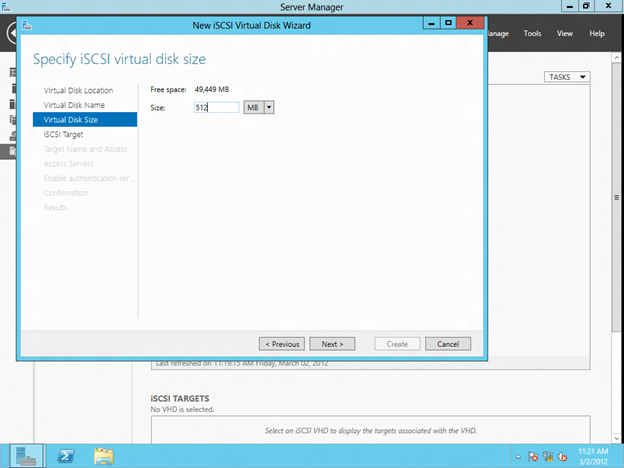Open File Explorer from the taskbar
The image size is (624, 468).
pos(104,455)
